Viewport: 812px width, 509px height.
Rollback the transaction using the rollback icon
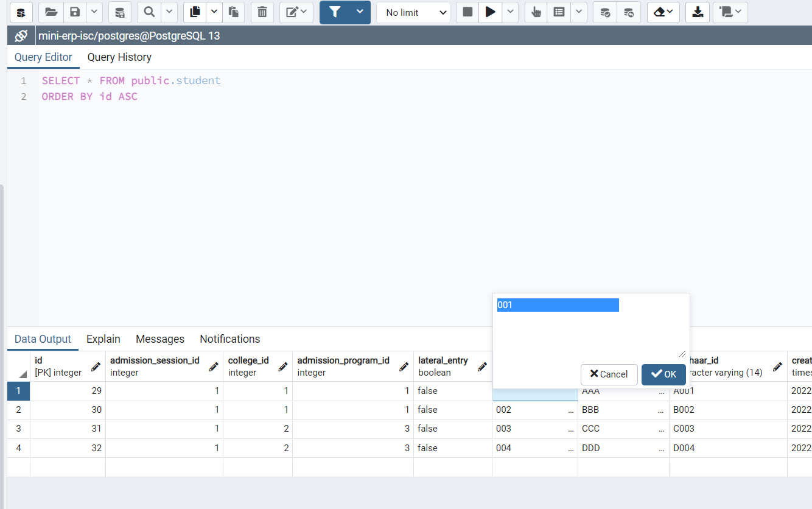[x=629, y=12]
